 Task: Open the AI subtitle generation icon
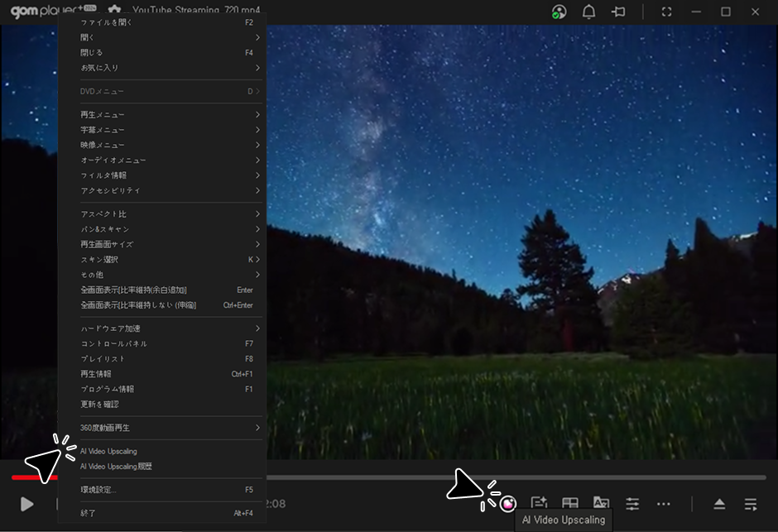pos(539,503)
